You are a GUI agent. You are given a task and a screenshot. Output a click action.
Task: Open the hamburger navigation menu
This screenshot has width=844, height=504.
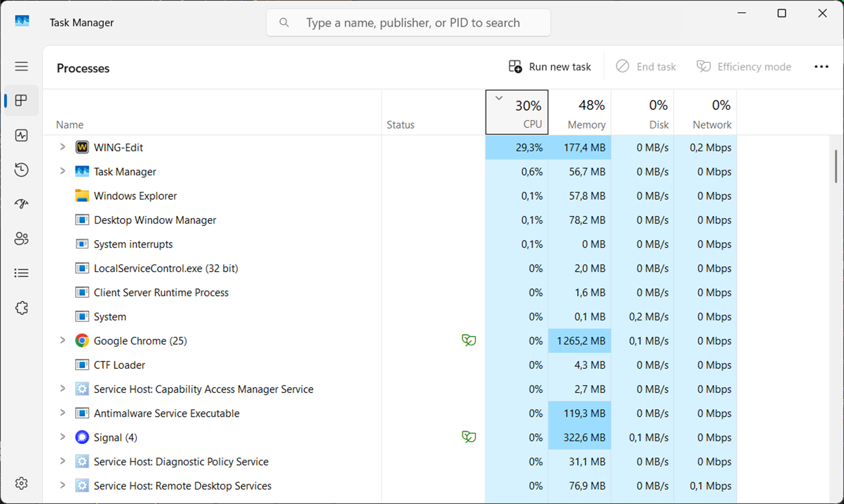click(22, 67)
